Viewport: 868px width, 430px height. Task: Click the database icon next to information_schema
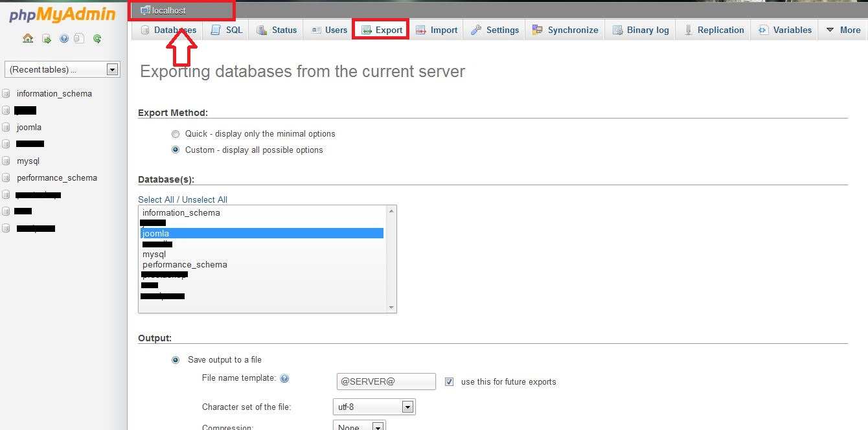coord(6,94)
